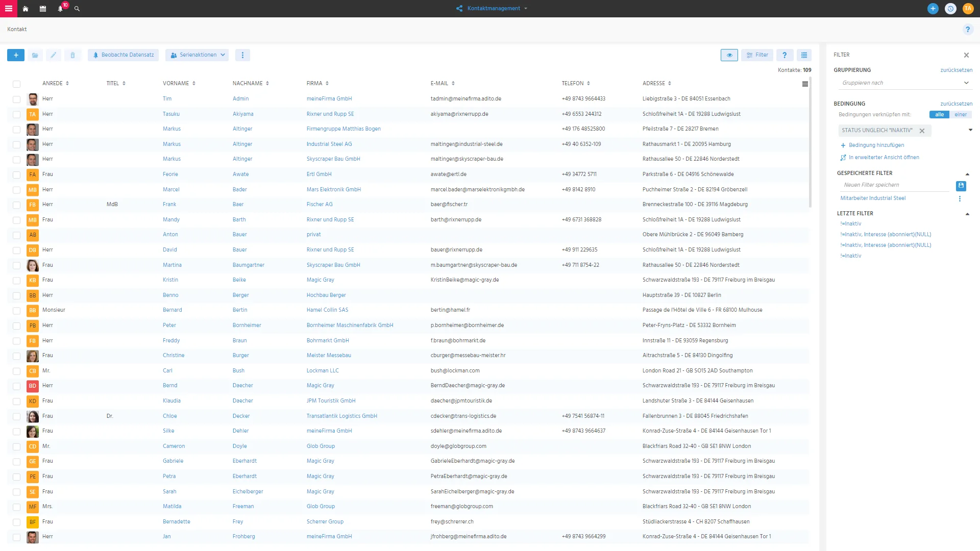
Task: Click Beobachte Datensatz button
Action: coord(123,55)
